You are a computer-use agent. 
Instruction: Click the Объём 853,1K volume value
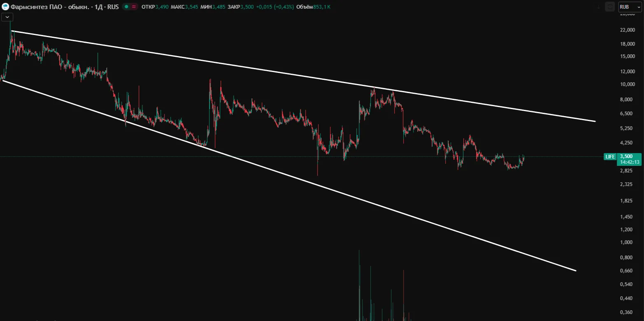[x=314, y=7]
